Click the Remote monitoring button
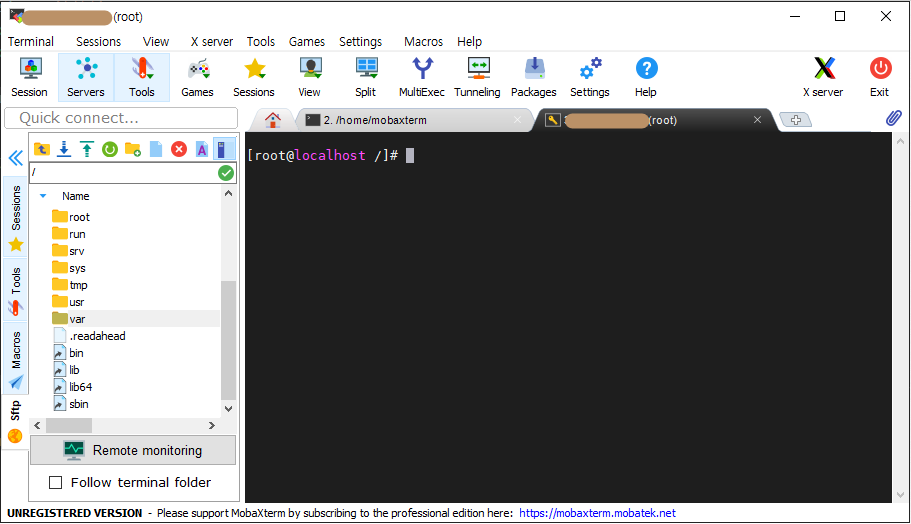The image size is (911, 524). coord(133,450)
